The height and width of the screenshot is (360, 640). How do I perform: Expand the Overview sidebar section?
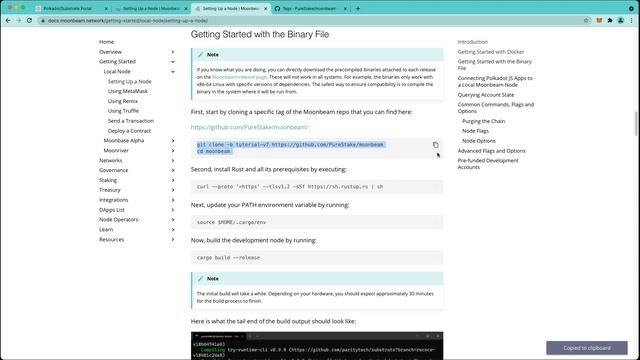click(x=173, y=52)
